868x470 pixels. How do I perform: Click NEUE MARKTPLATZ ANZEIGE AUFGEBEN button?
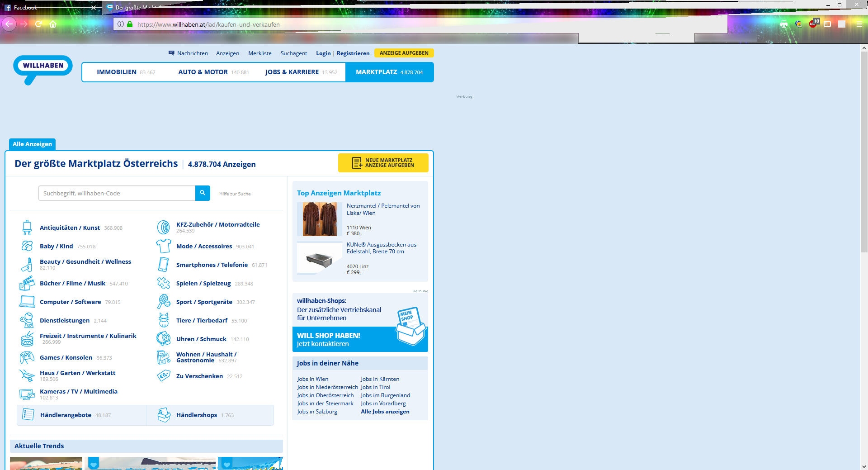pyautogui.click(x=383, y=163)
